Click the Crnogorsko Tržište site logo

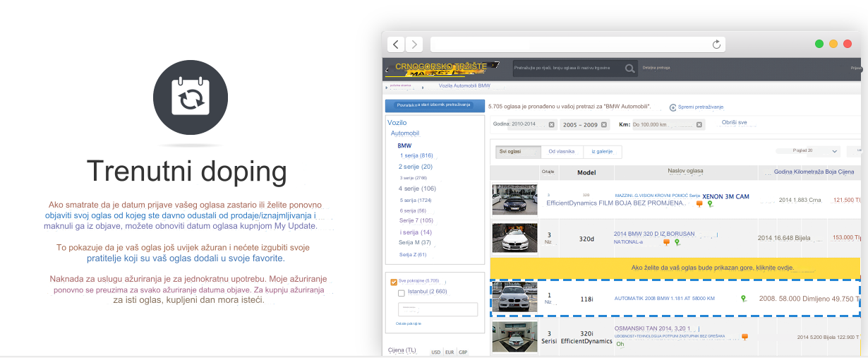click(x=442, y=68)
